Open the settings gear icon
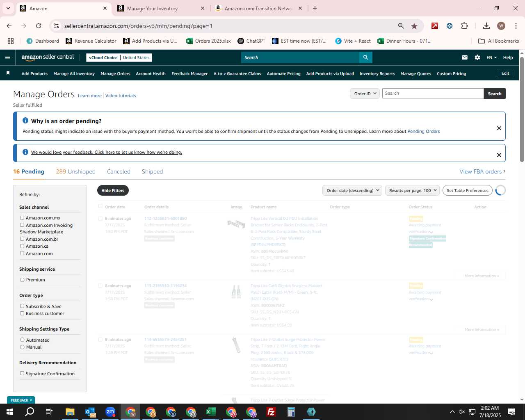This screenshot has width=525, height=420. click(477, 57)
